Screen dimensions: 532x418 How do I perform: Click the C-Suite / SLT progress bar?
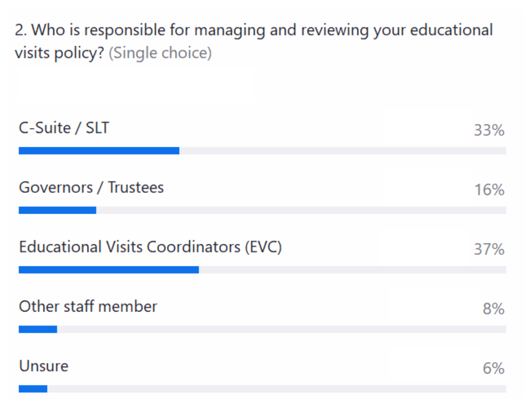262,151
